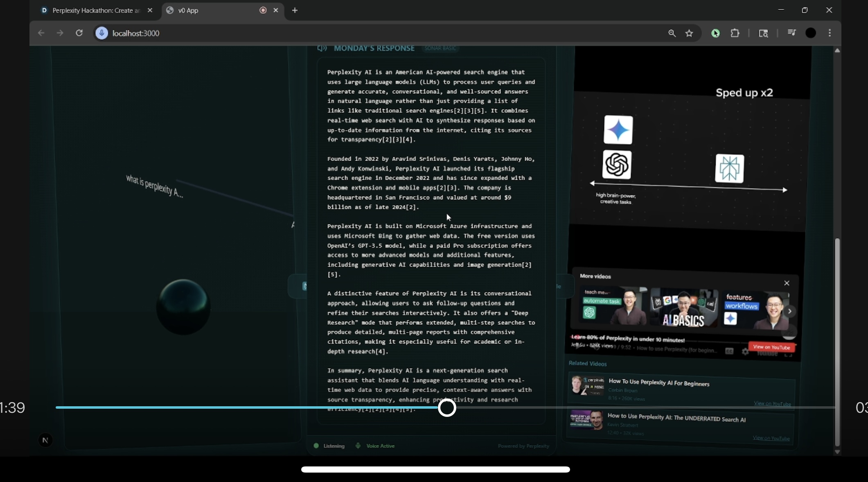Open the browser extensions puzzle icon

click(x=735, y=33)
